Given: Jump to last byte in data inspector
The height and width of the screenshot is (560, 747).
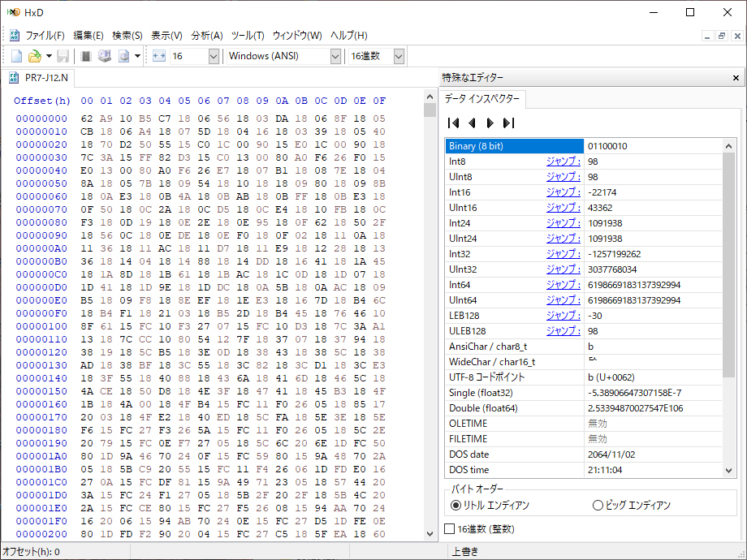Looking at the screenshot, I should (508, 123).
